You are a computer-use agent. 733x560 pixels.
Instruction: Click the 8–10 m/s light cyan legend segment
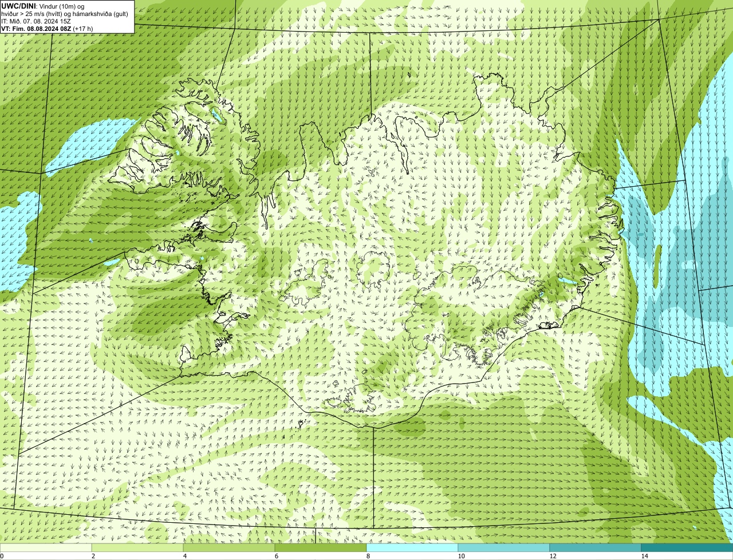[412, 547]
